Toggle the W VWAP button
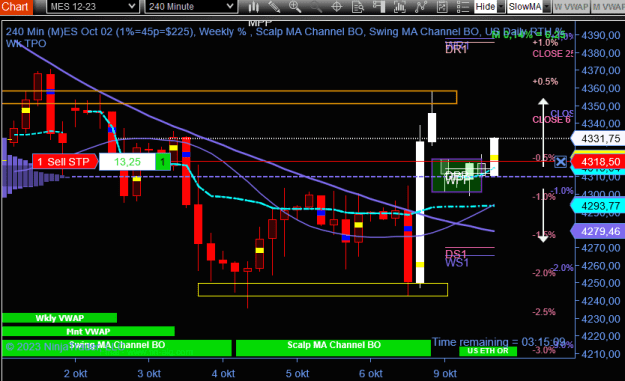 (571, 7)
